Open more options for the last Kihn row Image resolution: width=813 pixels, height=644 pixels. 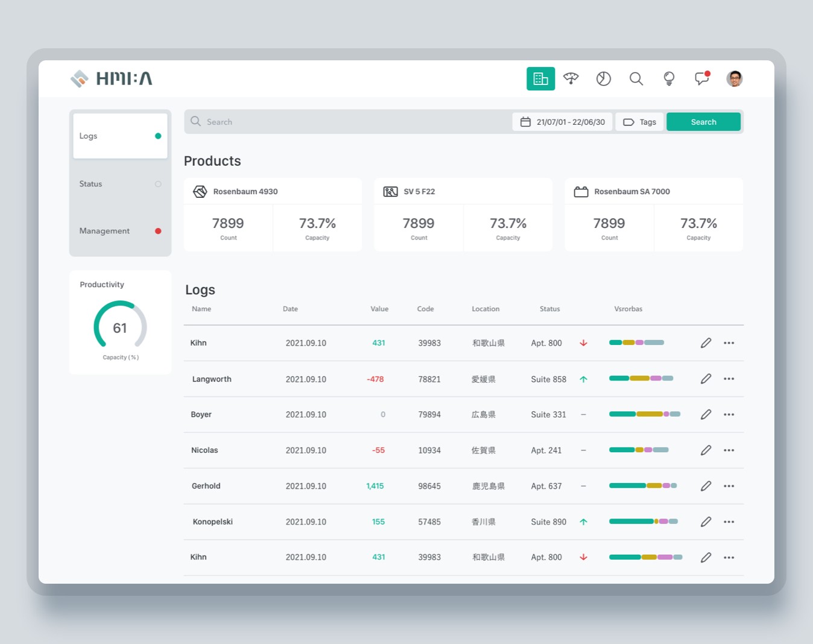click(729, 558)
